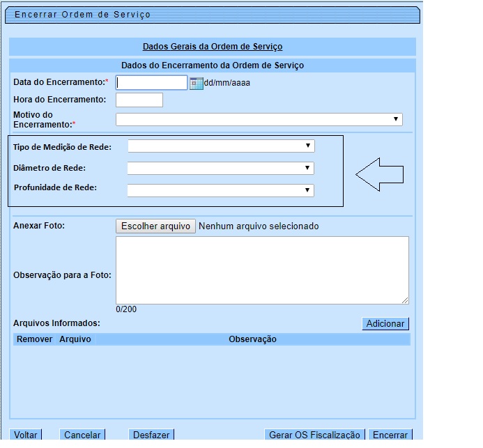Image resolution: width=483 pixels, height=448 pixels.
Task: Open the Diâmetro de Rede dropdown
Action: click(220, 169)
